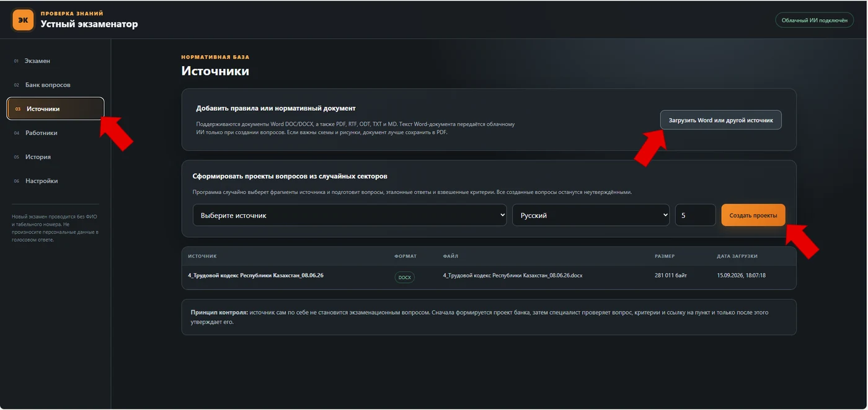Click the orange ЭК app logo
Screen dimensions: 868x410
click(23, 20)
